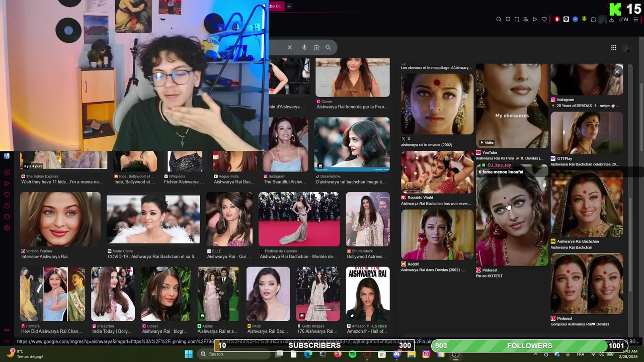Open the sidebar settings gear icon

click(x=7, y=228)
